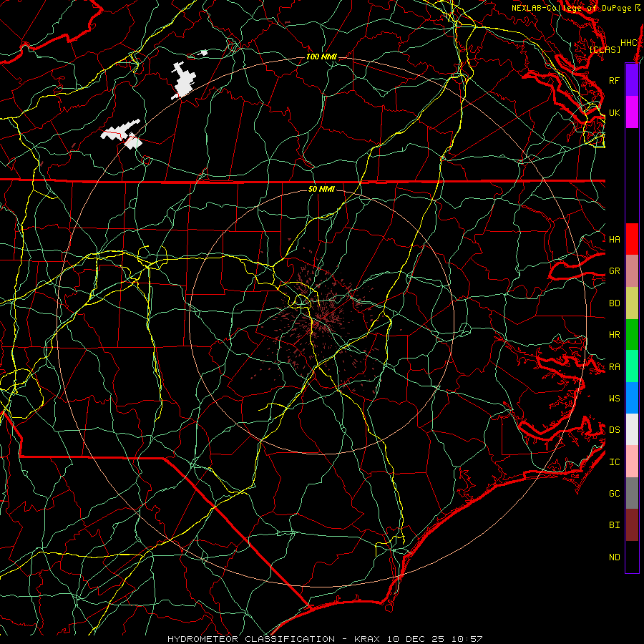Viewport: 644px width, 644px height.
Task: Click the 10:57 time stamp
Action: pyautogui.click(x=467, y=639)
